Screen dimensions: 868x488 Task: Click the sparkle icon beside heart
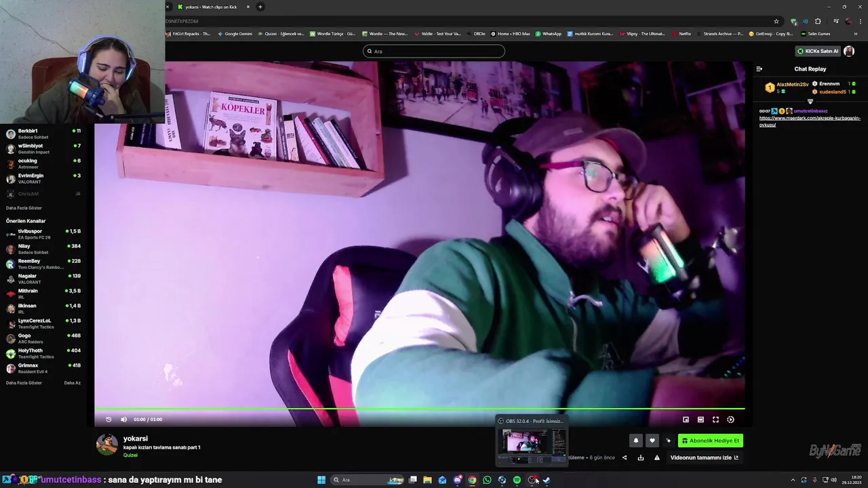668,441
